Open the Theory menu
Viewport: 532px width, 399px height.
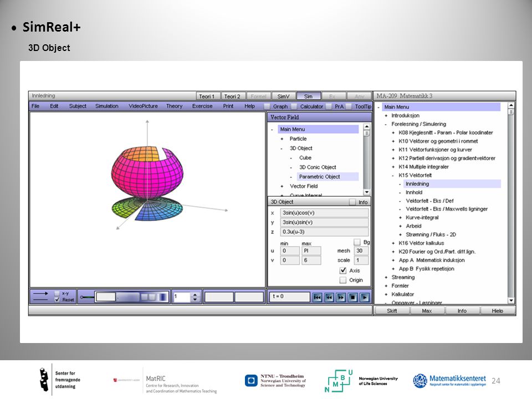pos(175,106)
